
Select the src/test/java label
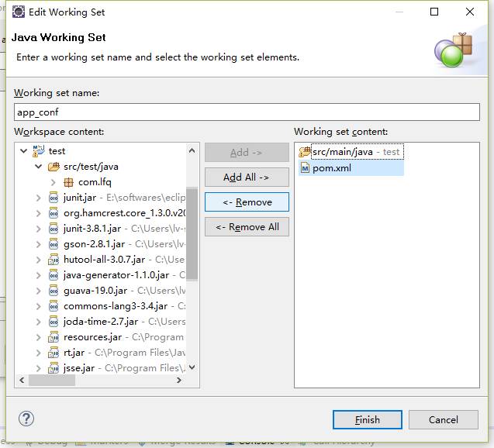[x=91, y=167]
